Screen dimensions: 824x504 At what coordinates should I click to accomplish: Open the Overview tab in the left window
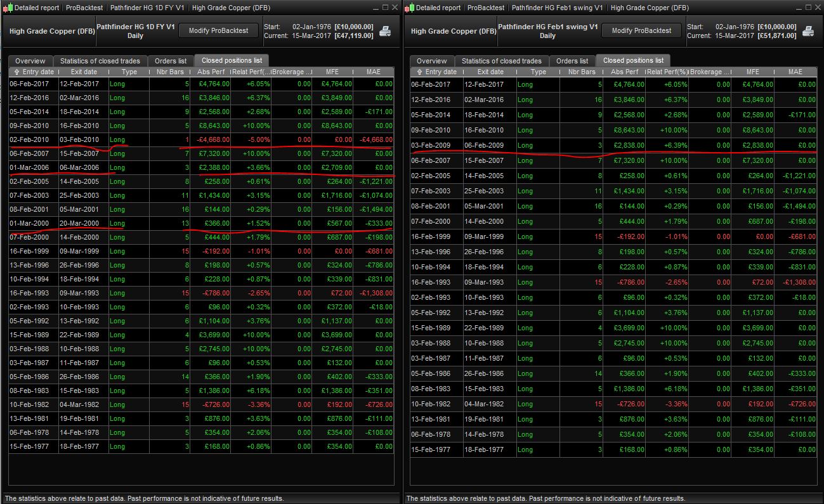point(30,61)
